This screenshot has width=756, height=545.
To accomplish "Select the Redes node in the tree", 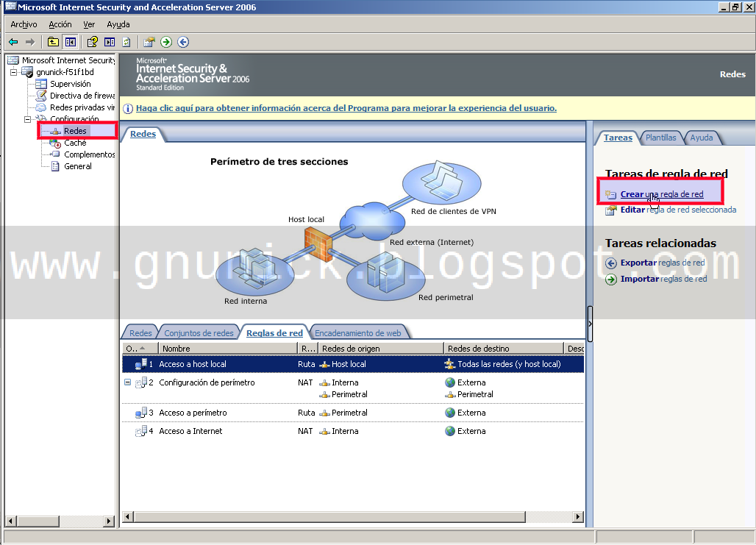I will [x=75, y=131].
